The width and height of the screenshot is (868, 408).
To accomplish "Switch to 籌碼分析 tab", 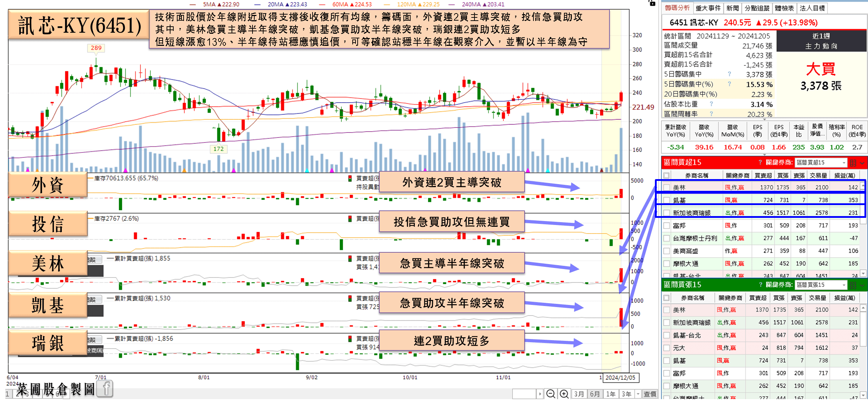I will pyautogui.click(x=677, y=8).
